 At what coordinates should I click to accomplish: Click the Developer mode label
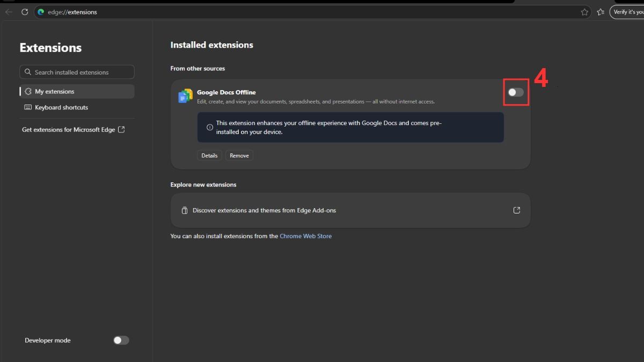[48, 340]
